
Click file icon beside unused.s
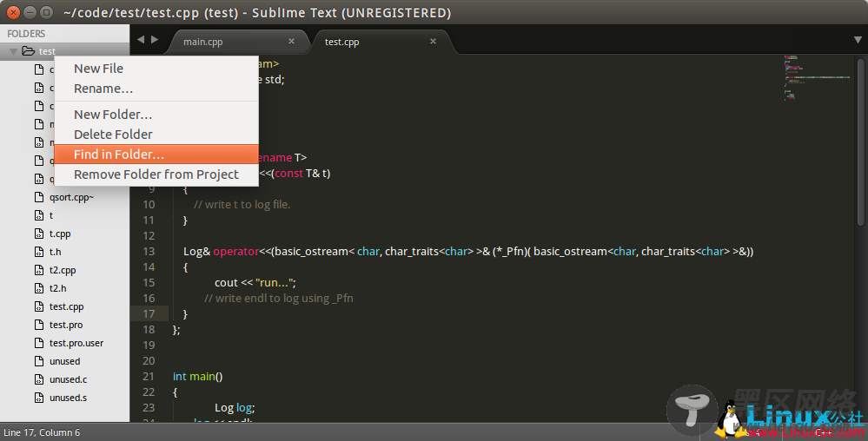click(x=39, y=398)
